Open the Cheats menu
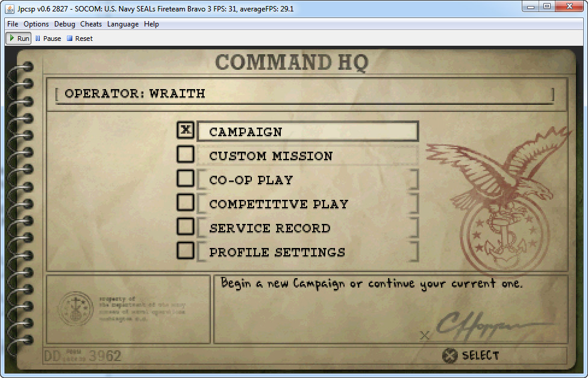The width and height of the screenshot is (588, 378). 91,24
